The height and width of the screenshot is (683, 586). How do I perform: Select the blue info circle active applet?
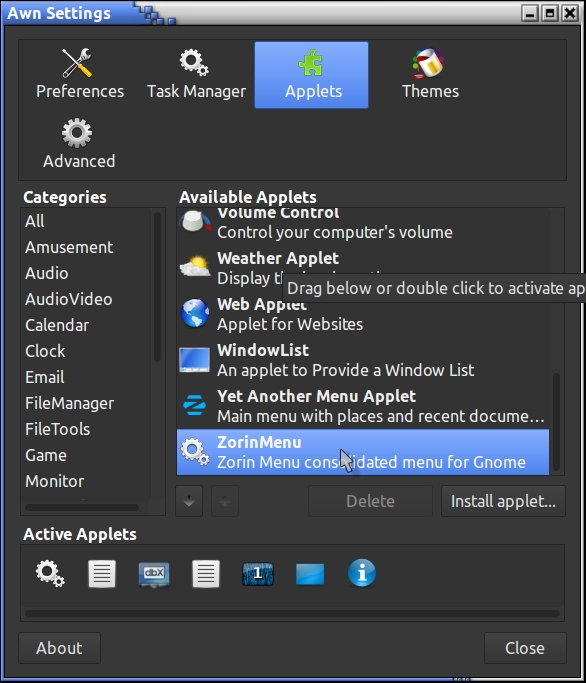362,573
